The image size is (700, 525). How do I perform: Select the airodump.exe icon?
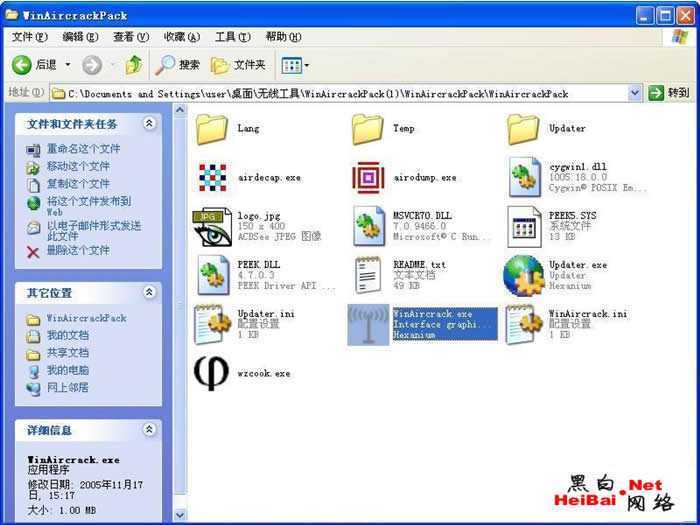point(368,178)
